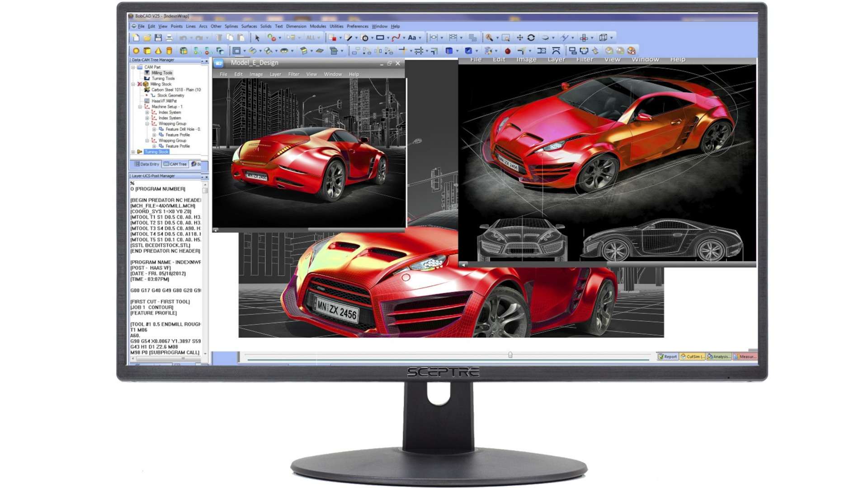Open the Aa text tool dropdown arrow

419,38
